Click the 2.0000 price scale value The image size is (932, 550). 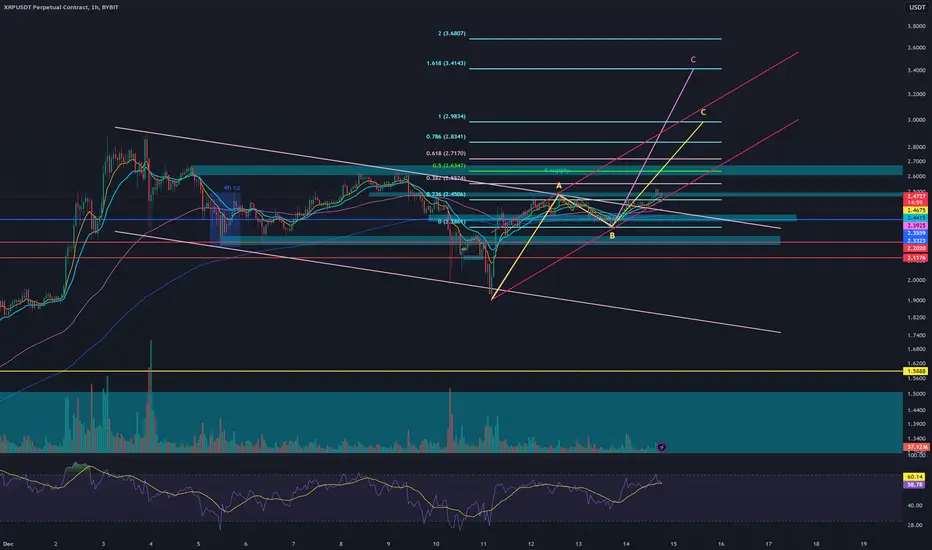click(x=916, y=280)
